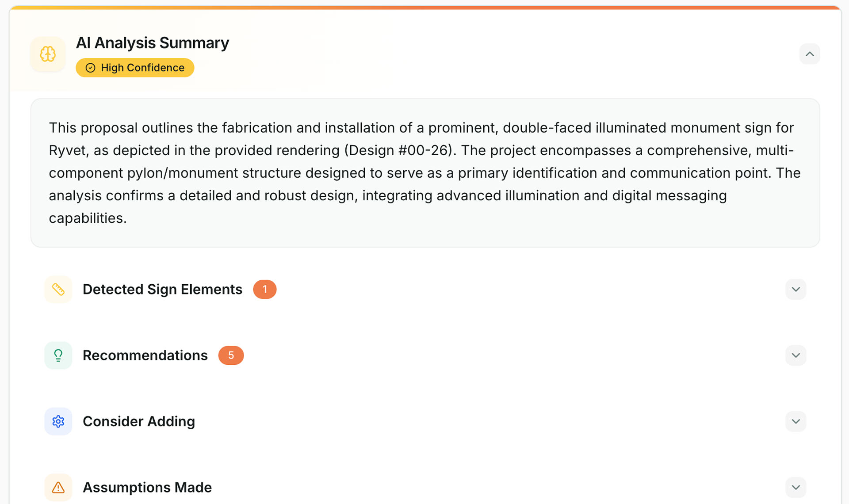Expand the Assumptions Made section
The height and width of the screenshot is (504, 849).
(x=795, y=487)
